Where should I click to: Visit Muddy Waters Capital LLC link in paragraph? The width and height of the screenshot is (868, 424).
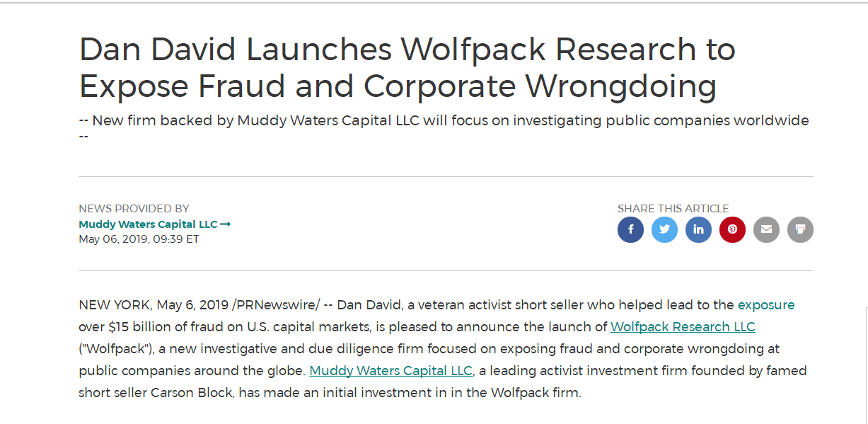(x=390, y=371)
